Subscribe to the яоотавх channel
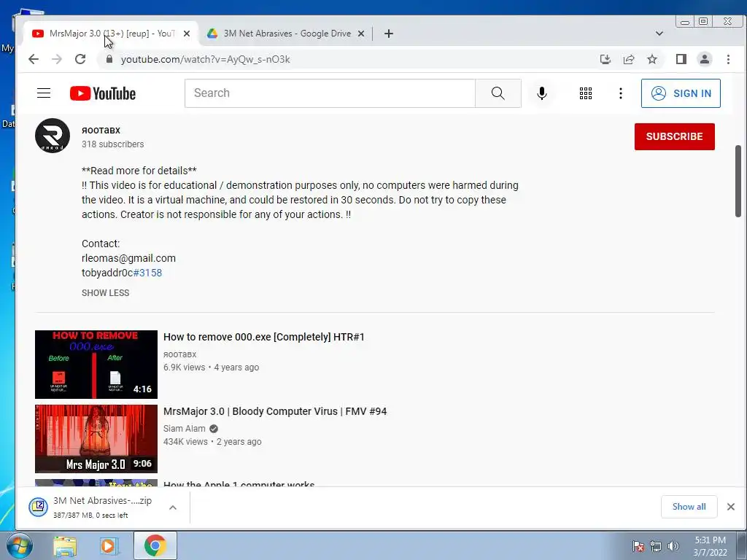This screenshot has width=747, height=560. 674,136
